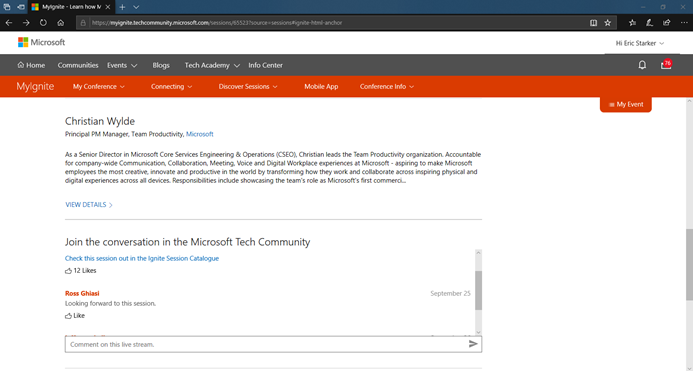Viewport: 693px width, 371px height.
Task: Open the Microsoft company link under Christian Wylde
Action: point(199,134)
